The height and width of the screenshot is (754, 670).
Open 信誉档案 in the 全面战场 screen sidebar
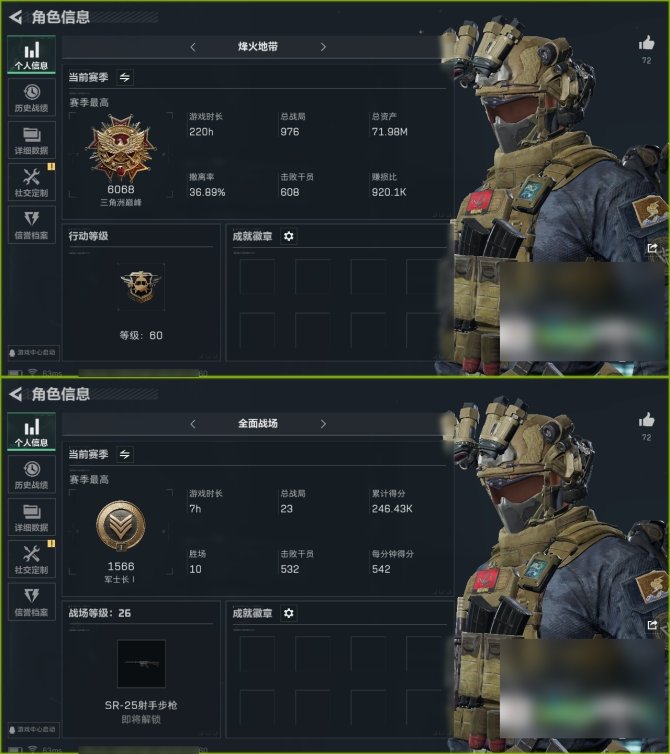click(x=31, y=601)
